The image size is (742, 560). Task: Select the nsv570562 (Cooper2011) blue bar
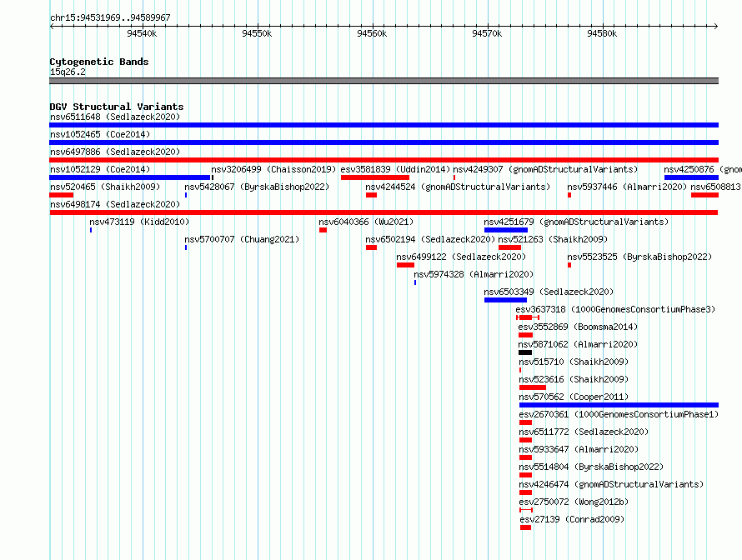click(x=619, y=405)
